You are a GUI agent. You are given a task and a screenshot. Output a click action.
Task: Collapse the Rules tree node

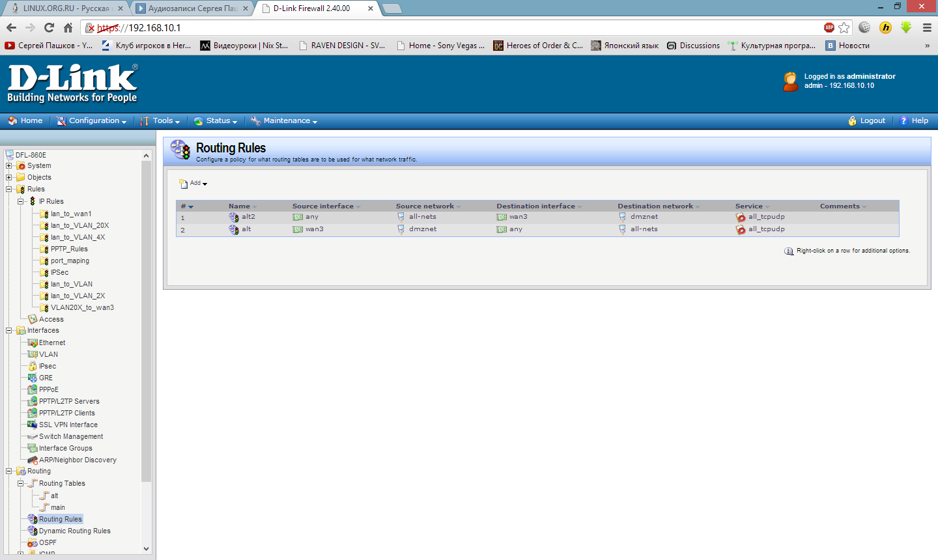[9, 189]
